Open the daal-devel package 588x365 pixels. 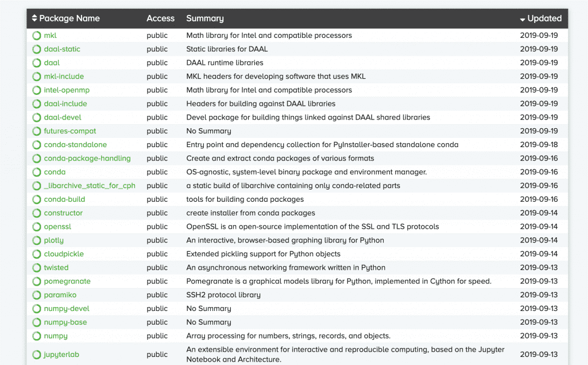click(63, 117)
